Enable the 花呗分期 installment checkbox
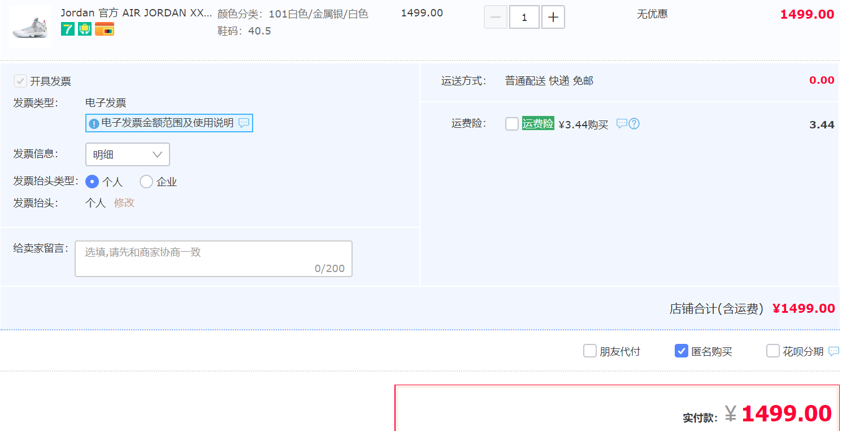The width and height of the screenshot is (868, 431). (773, 351)
